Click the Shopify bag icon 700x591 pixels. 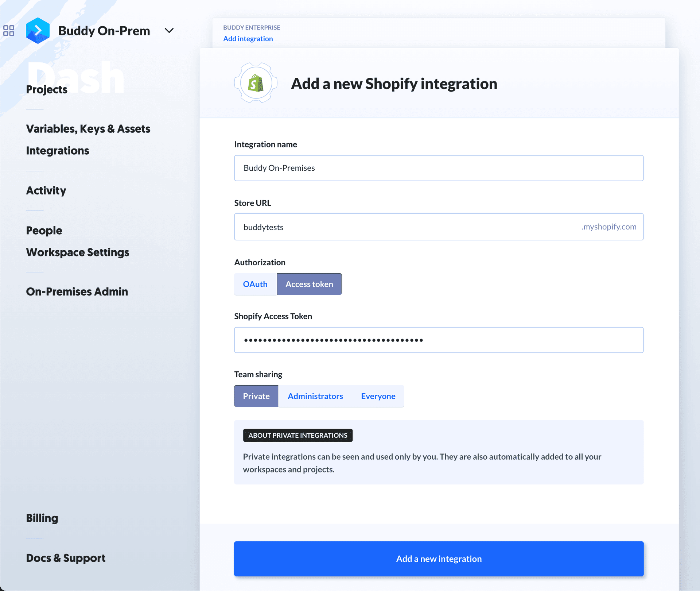(x=256, y=84)
